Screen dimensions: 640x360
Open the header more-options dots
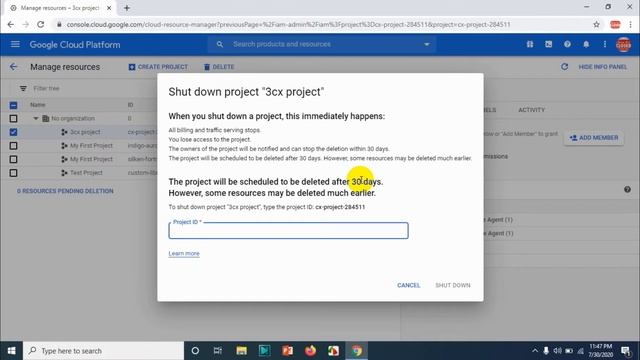click(x=605, y=44)
